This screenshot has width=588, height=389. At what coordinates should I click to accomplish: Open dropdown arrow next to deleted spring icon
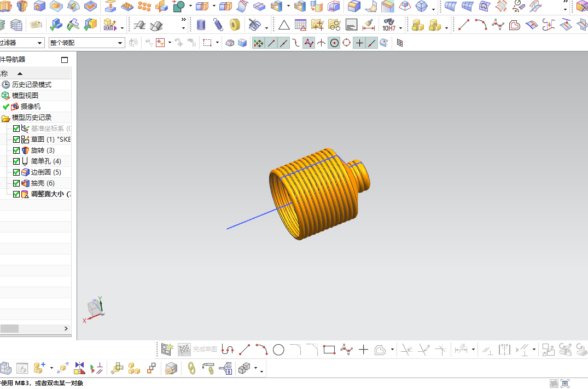click(x=266, y=28)
